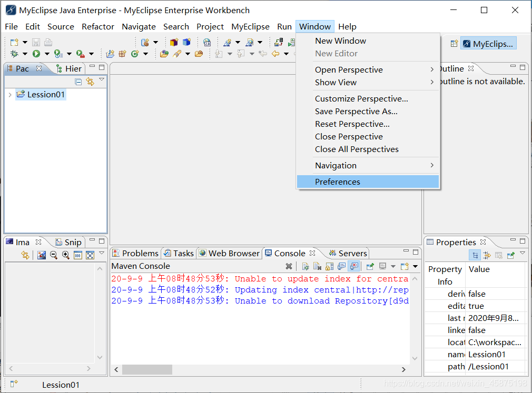Click the Open Perspective icon
The width and height of the screenshot is (532, 393).
click(454, 43)
